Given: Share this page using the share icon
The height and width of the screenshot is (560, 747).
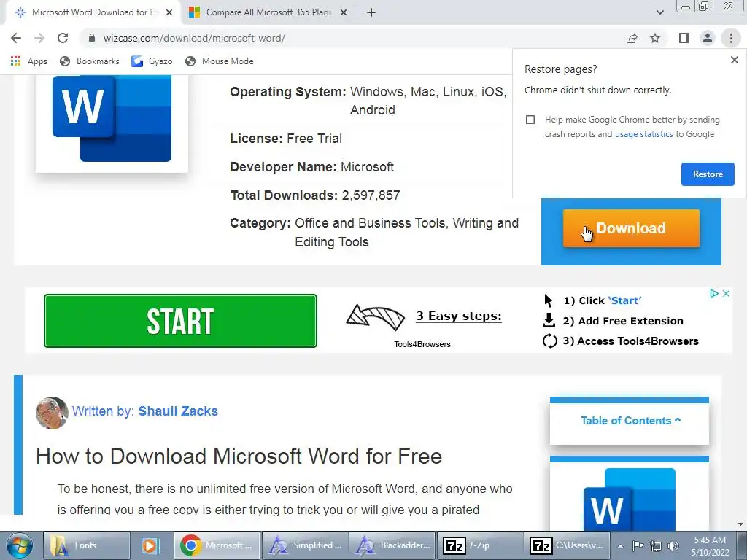Looking at the screenshot, I should tap(632, 38).
